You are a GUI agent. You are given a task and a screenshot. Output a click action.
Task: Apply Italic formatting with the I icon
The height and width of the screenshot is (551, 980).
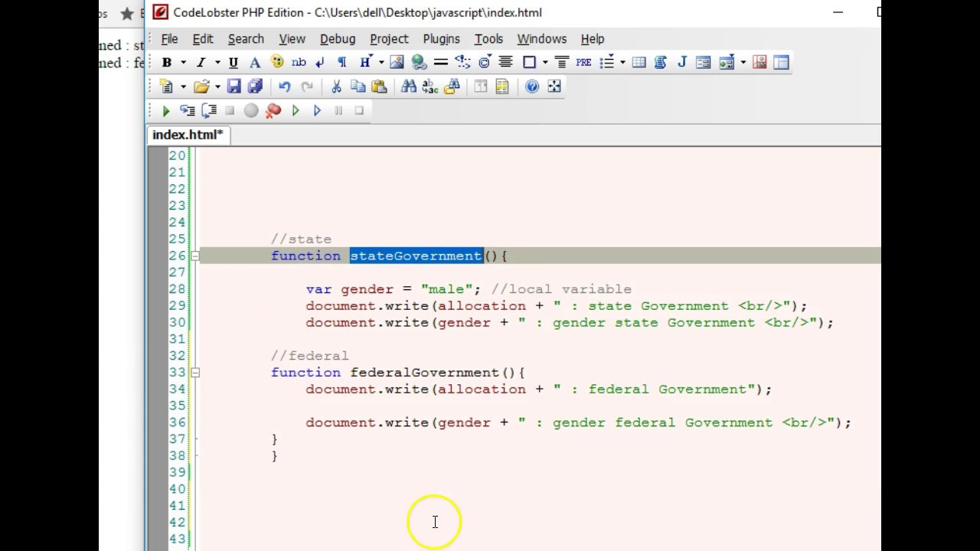point(201,63)
